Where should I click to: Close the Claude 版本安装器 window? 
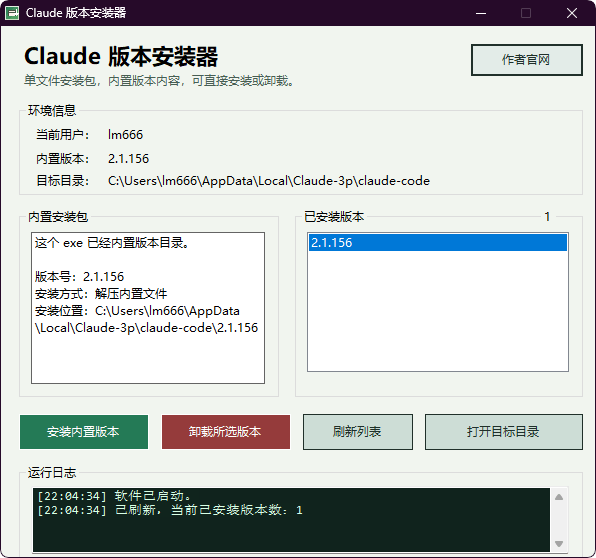tap(572, 13)
